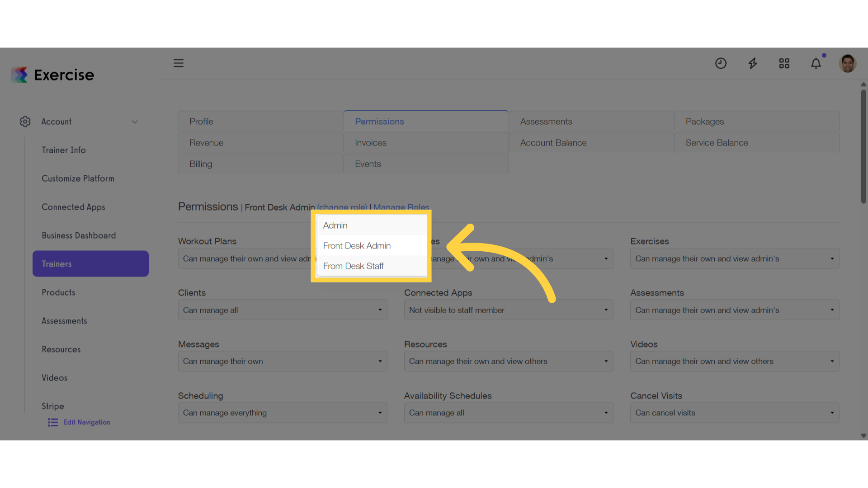This screenshot has height=488, width=868.
Task: Click the Account gear icon
Action: (25, 122)
